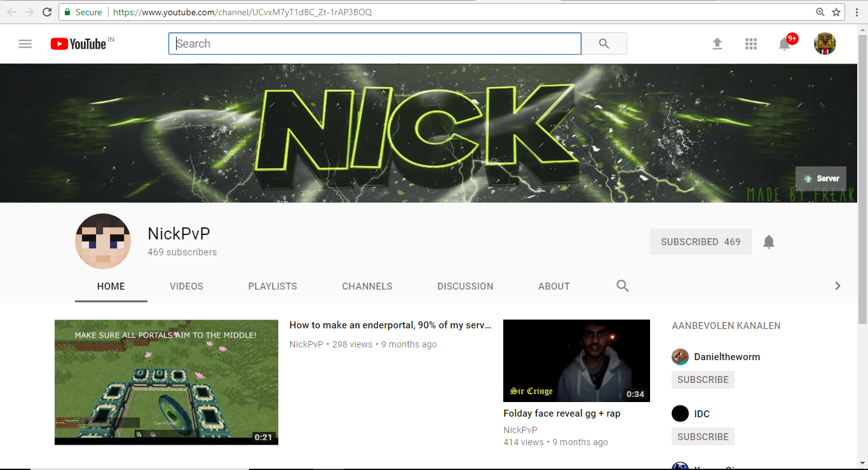
Task: Subscribe to Danieltheworm
Action: point(703,380)
